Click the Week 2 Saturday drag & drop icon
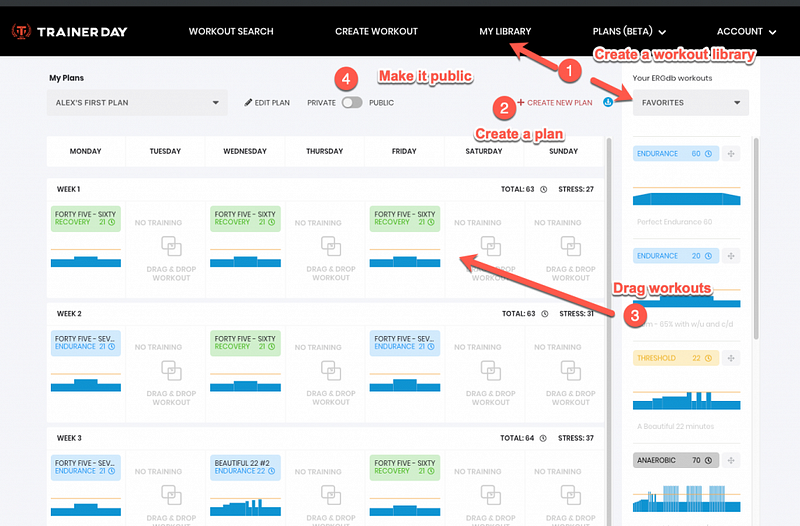800x526 pixels. (x=491, y=370)
